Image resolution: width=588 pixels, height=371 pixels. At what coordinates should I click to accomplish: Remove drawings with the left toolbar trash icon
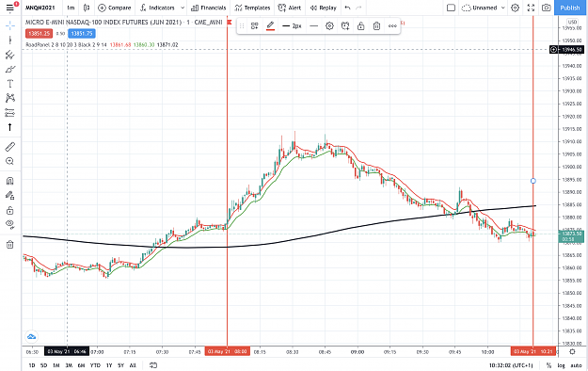[10, 245]
